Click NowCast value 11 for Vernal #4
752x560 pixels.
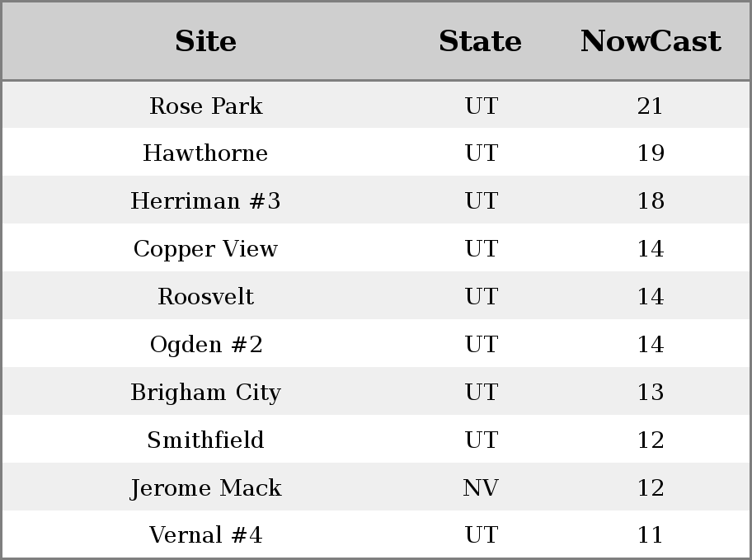pos(651,534)
